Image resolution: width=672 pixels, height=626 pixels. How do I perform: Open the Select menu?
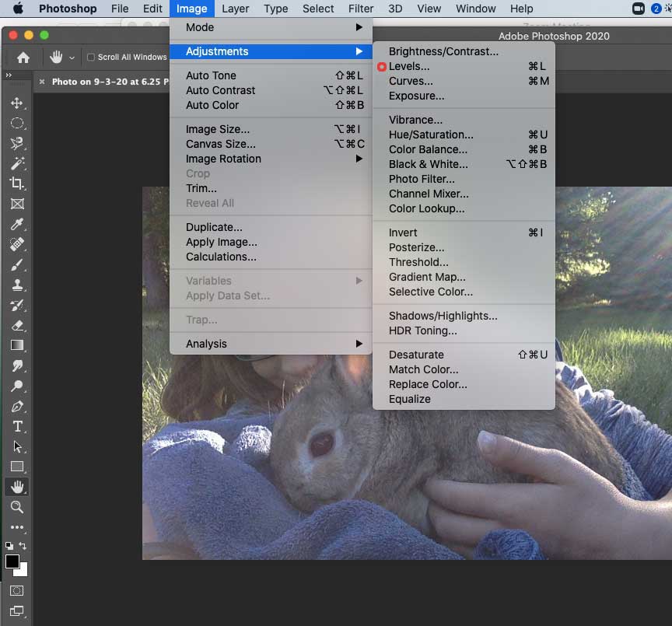point(318,9)
